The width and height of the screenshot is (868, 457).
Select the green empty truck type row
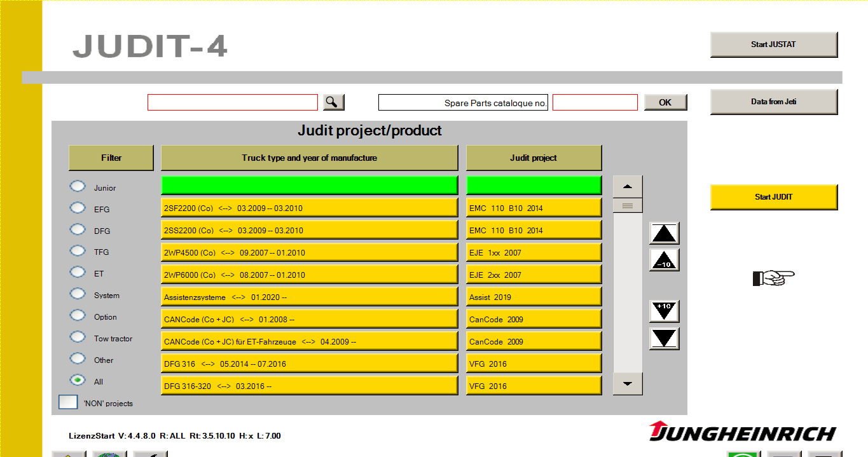click(309, 185)
